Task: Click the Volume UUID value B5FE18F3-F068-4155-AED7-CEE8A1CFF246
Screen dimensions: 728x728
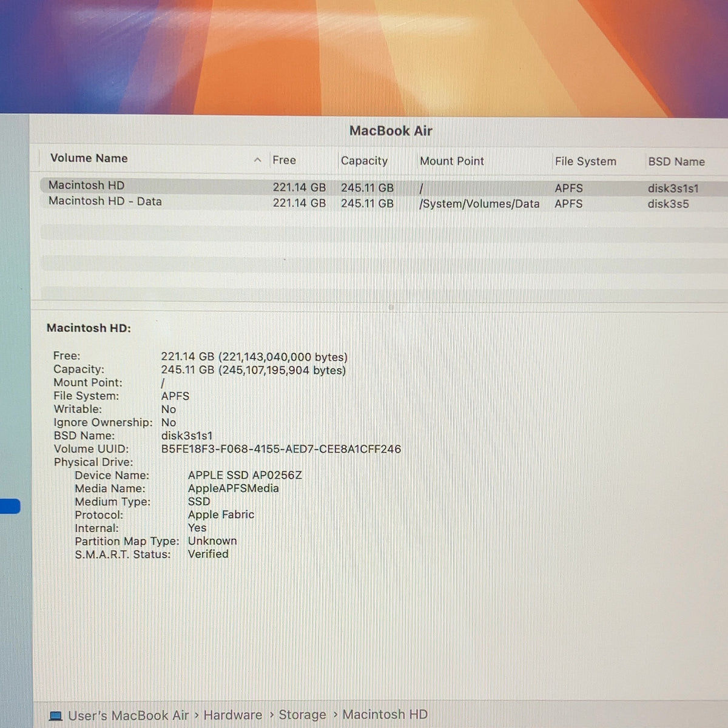Action: [x=281, y=449]
